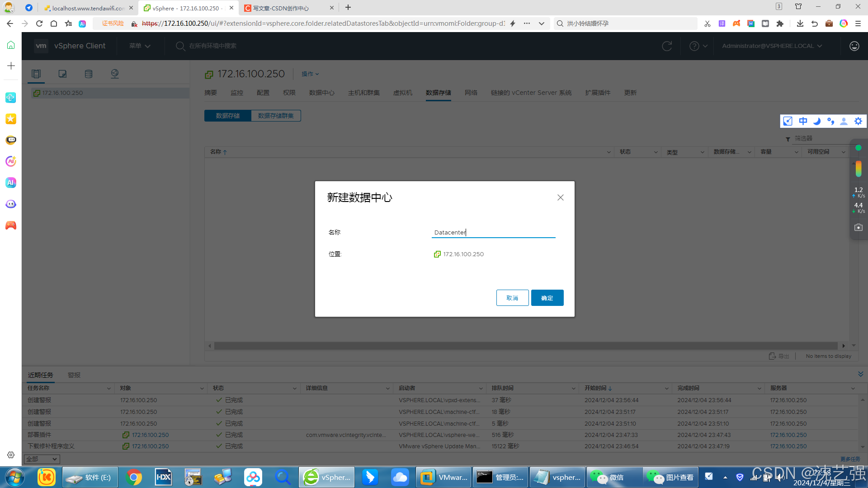Click the vSphere refresh icon

point(666,46)
